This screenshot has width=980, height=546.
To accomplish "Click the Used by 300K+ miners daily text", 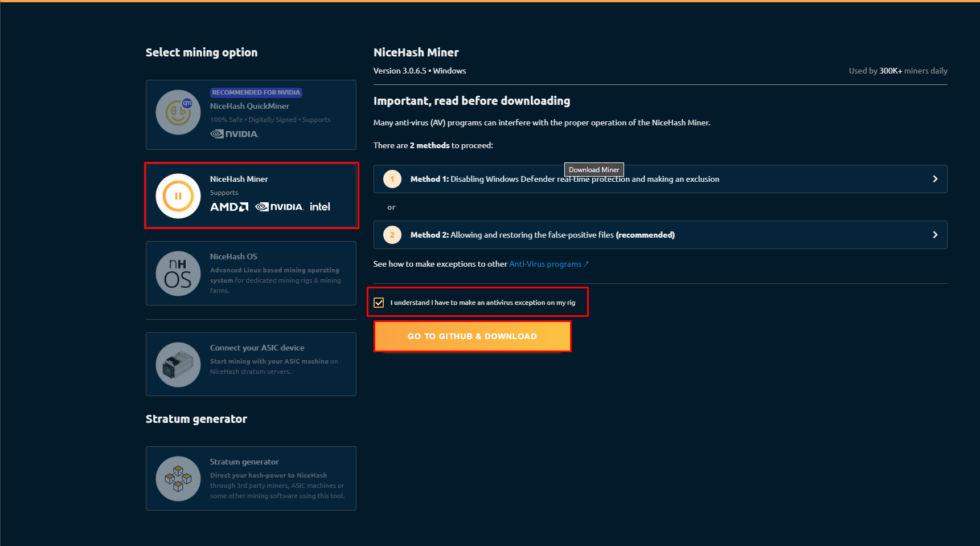I will (898, 71).
